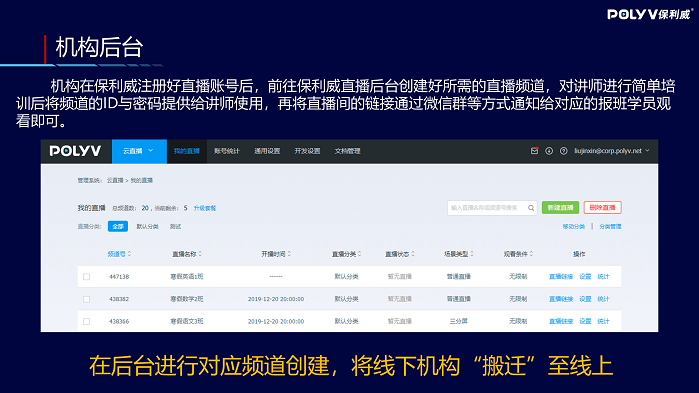Sort by 直播名称 column
This screenshot has width=699, height=393.
click(x=187, y=254)
